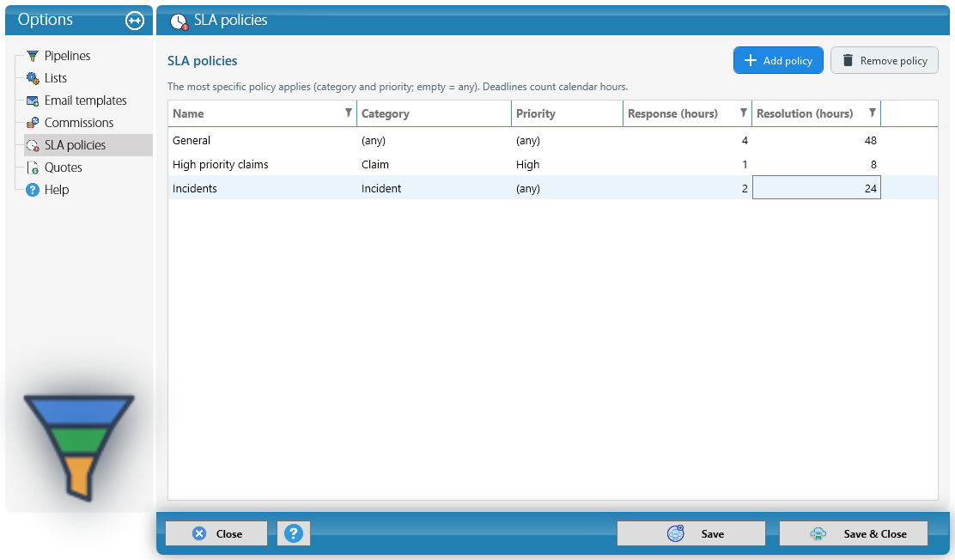
Task: Edit the Incidents resolution hours field showing 24
Action: click(817, 188)
